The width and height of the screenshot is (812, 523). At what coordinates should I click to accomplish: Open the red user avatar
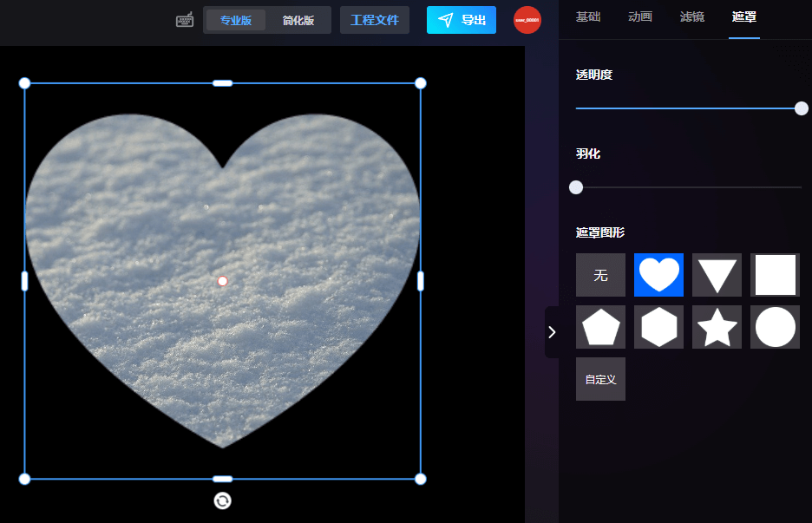click(527, 20)
